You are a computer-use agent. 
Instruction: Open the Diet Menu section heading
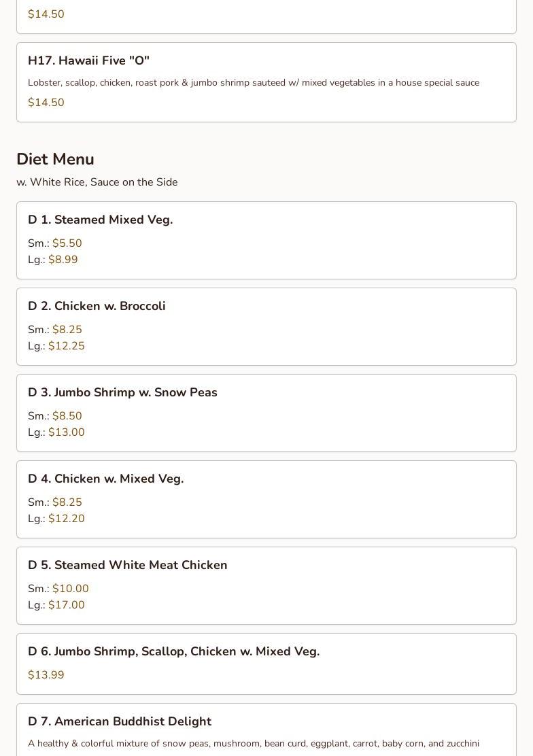tap(55, 159)
